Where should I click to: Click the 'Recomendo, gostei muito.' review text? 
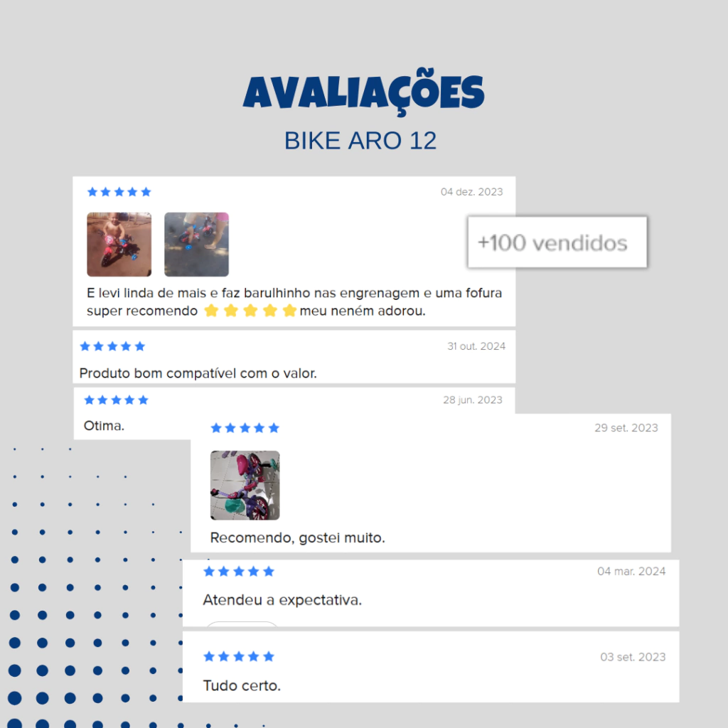298,537
